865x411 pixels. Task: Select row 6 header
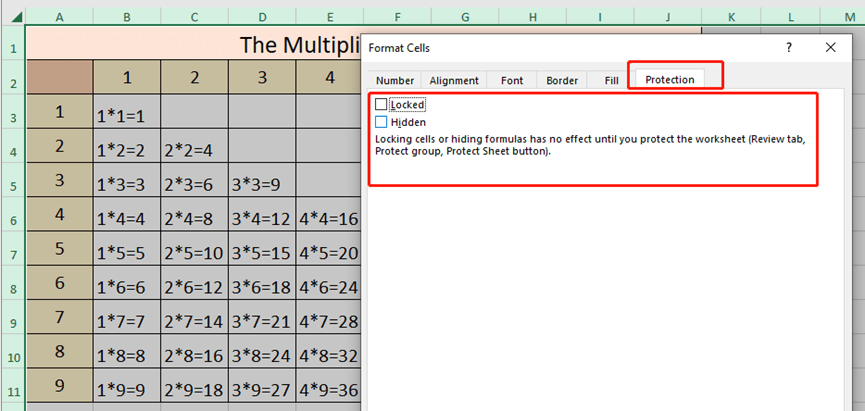pos(13,215)
